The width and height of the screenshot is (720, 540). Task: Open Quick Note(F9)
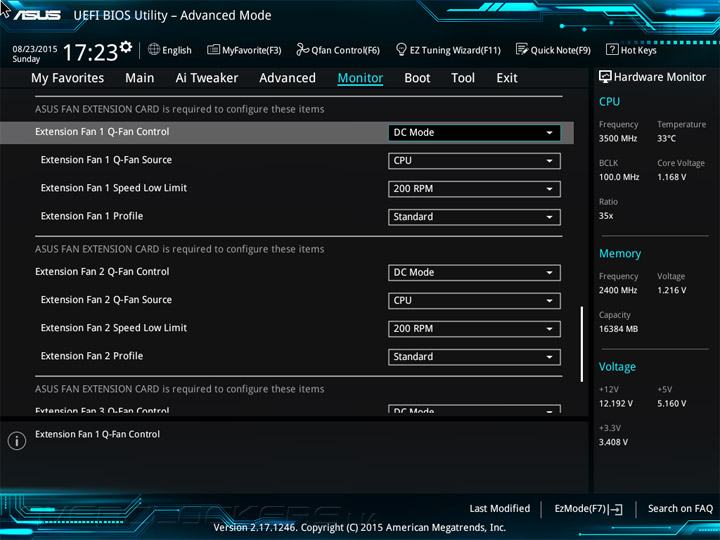[553, 50]
